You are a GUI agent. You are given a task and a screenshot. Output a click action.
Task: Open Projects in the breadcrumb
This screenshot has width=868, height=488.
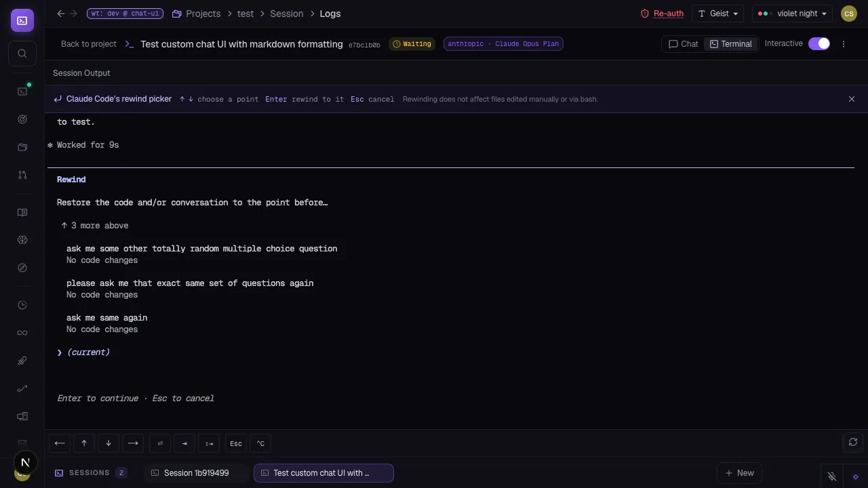tap(197, 14)
